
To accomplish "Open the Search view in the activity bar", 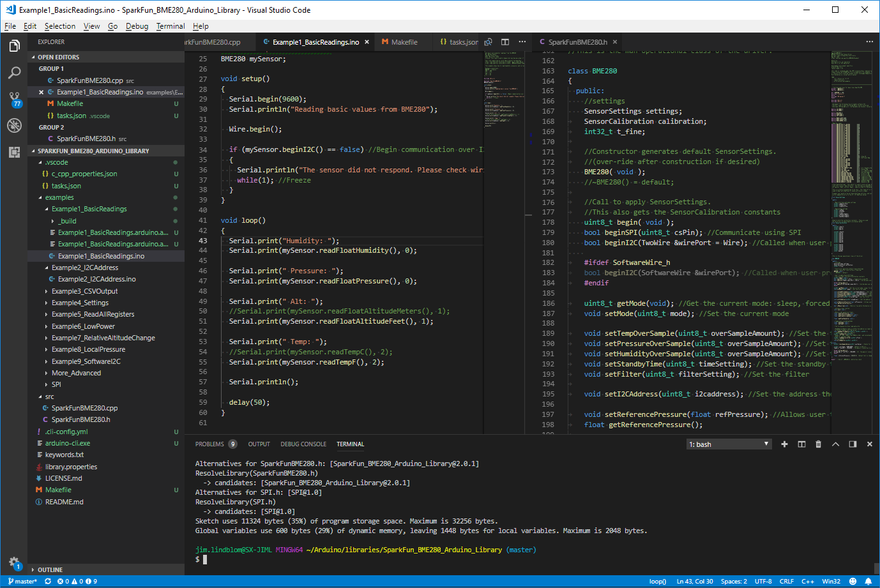I will point(14,72).
